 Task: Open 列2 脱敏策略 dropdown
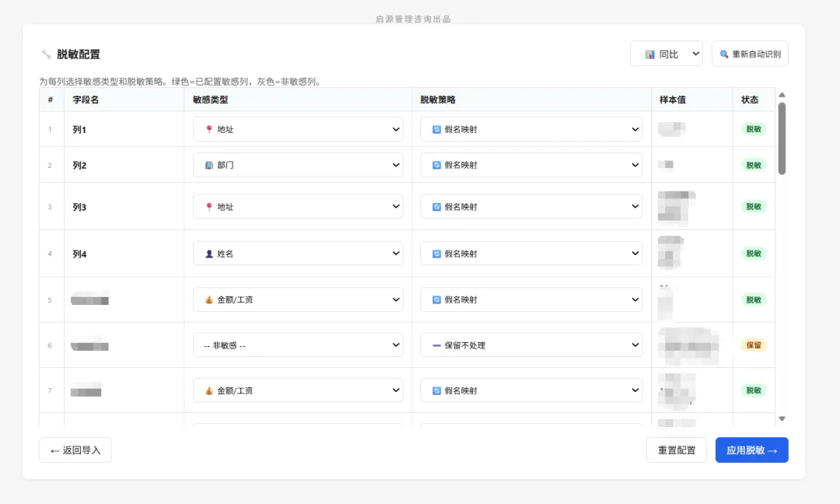click(x=531, y=165)
